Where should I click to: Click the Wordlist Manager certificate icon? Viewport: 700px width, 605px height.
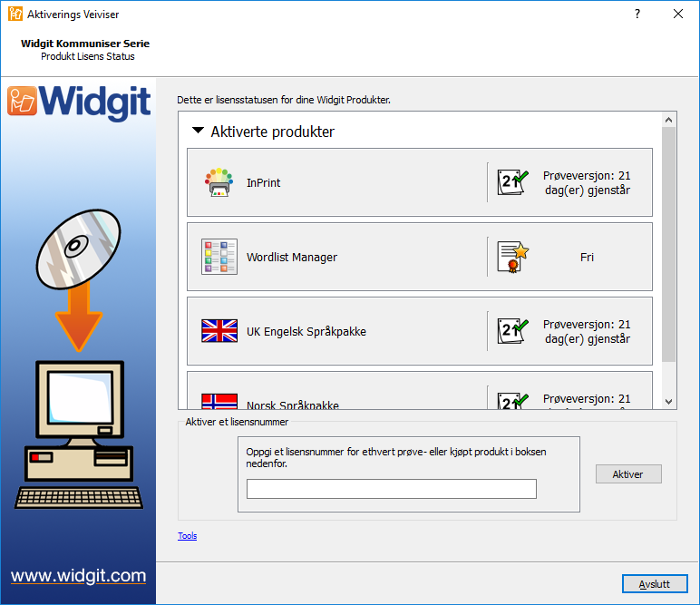[x=513, y=257]
